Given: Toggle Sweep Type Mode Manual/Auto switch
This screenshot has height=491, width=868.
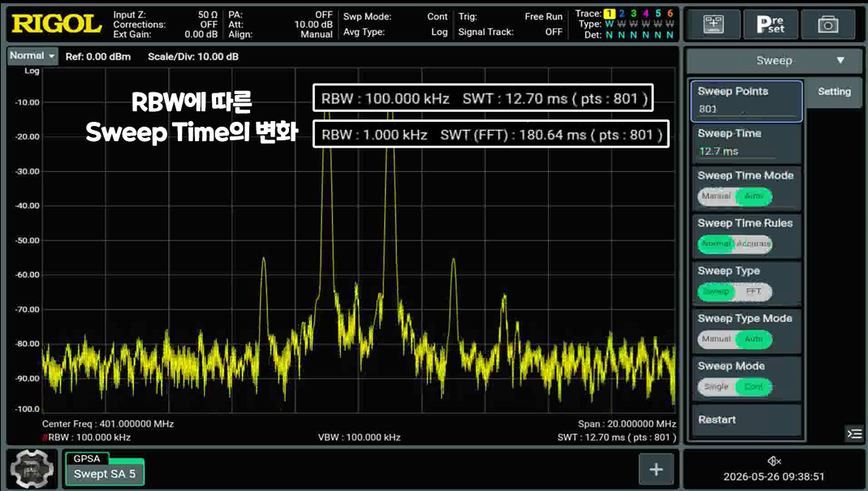Looking at the screenshot, I should click(x=735, y=338).
